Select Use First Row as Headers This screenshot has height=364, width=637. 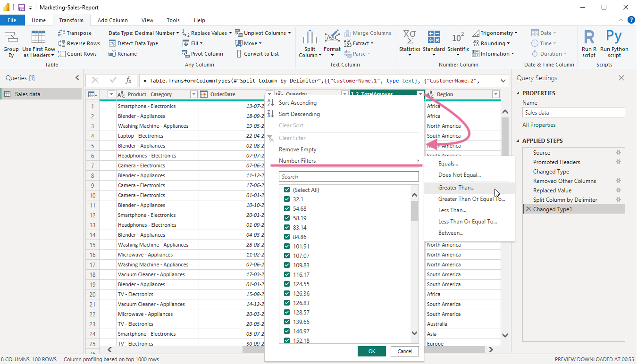[38, 44]
